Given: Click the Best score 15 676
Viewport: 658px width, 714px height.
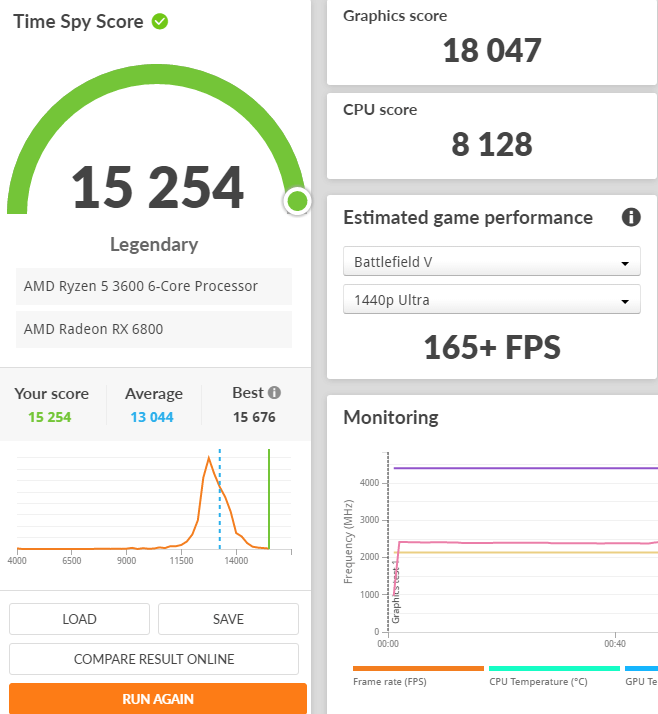Looking at the screenshot, I should coord(254,417).
